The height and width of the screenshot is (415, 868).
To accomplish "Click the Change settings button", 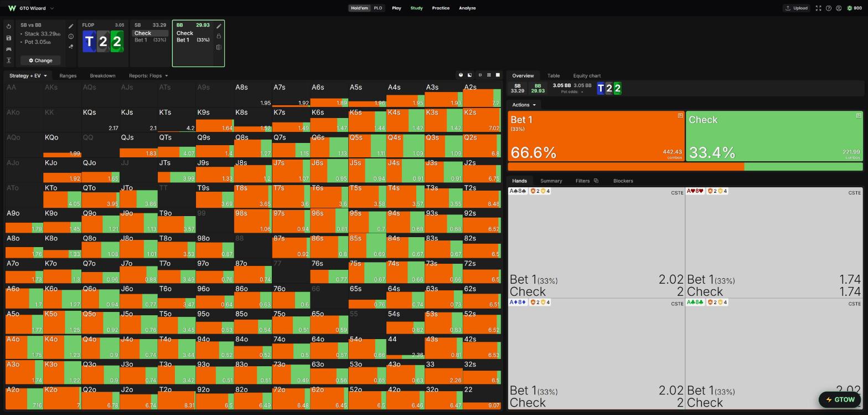I will [40, 60].
